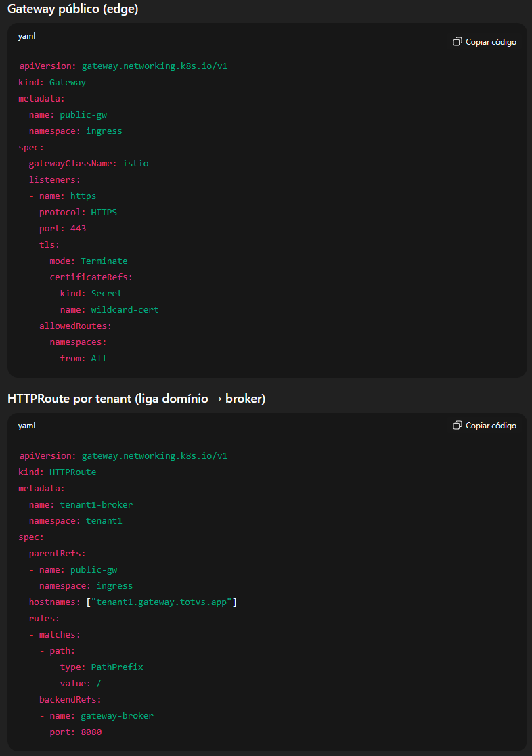Image resolution: width=532 pixels, height=756 pixels.
Task: Select the namespace value 'ingress' in the Gateway
Action: [104, 131]
